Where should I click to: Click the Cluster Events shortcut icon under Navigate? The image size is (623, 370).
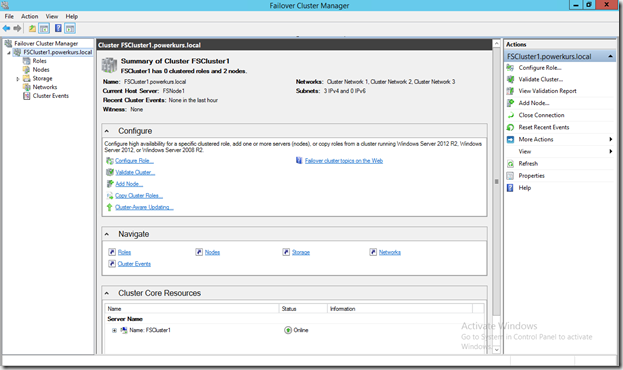pyautogui.click(x=112, y=264)
